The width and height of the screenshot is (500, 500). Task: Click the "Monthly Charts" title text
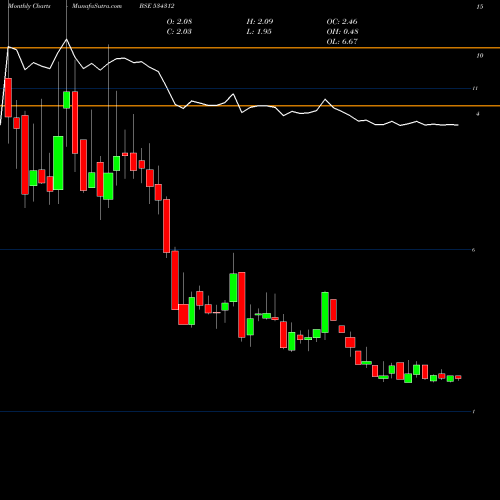tap(29, 6)
